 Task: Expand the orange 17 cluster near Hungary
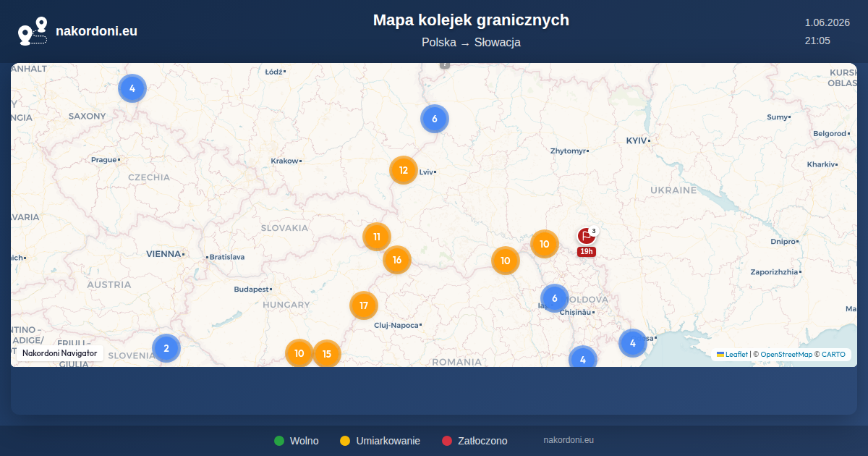364,305
